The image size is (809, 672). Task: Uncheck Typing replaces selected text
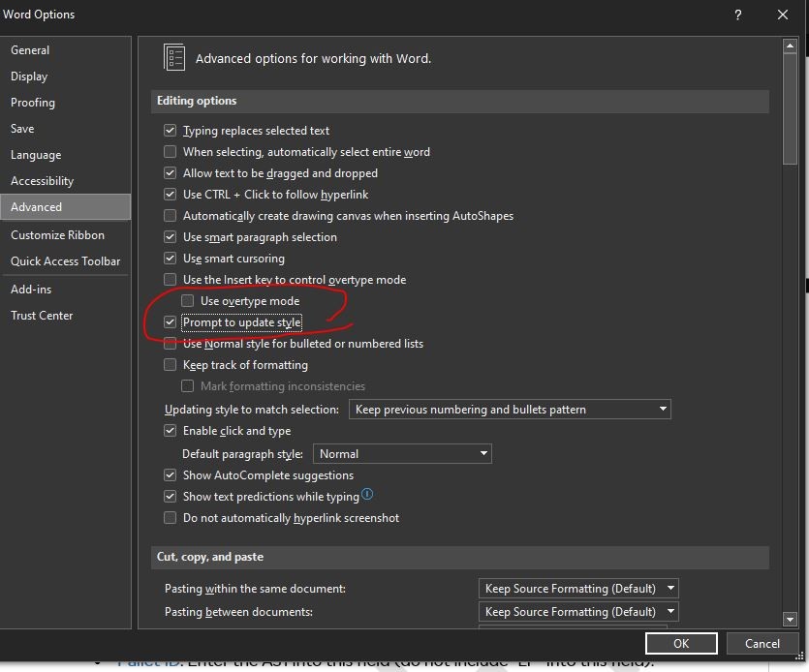[170, 131]
